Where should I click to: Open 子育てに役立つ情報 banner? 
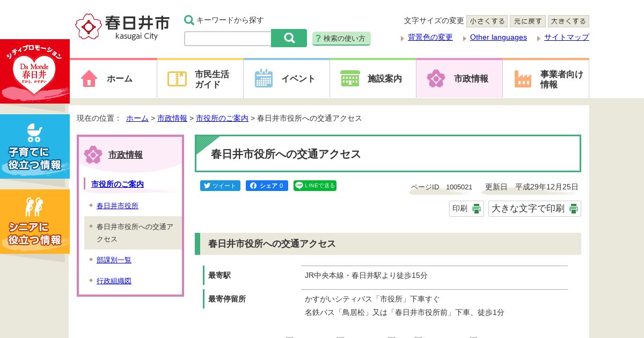[x=35, y=146]
